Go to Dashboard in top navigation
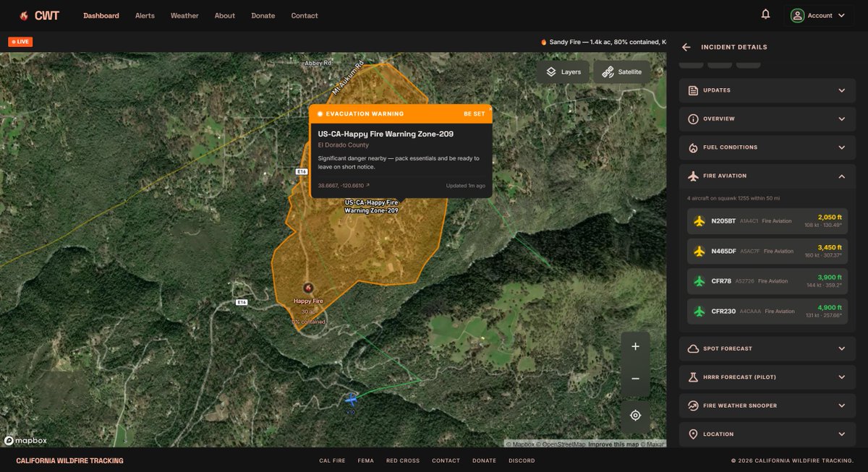Viewport: 868px width, 472px height. [x=101, y=16]
